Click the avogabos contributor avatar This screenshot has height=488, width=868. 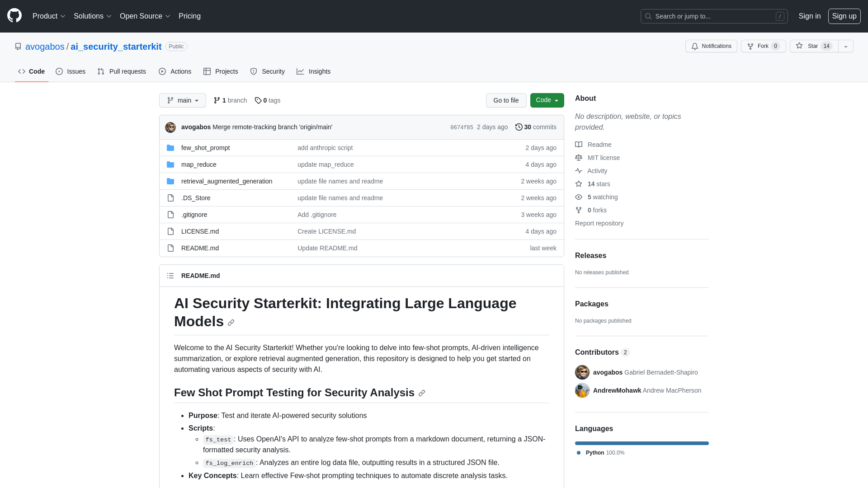click(582, 372)
